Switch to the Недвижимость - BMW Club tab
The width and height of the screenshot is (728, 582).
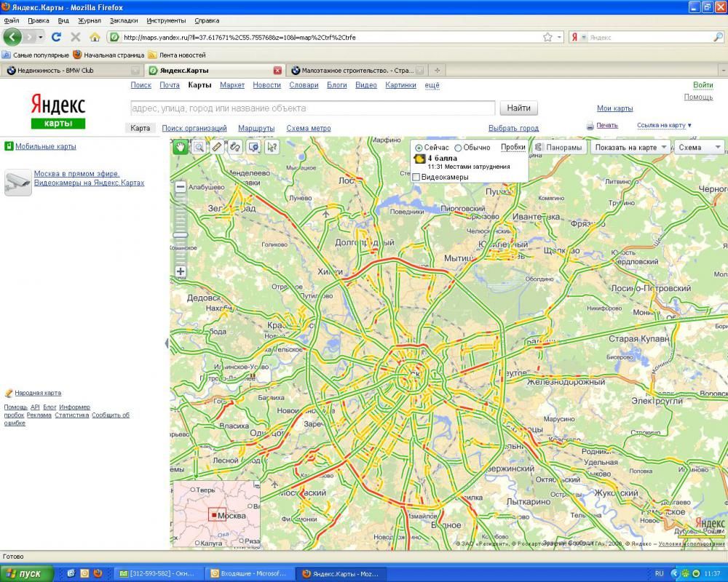pyautogui.click(x=72, y=70)
